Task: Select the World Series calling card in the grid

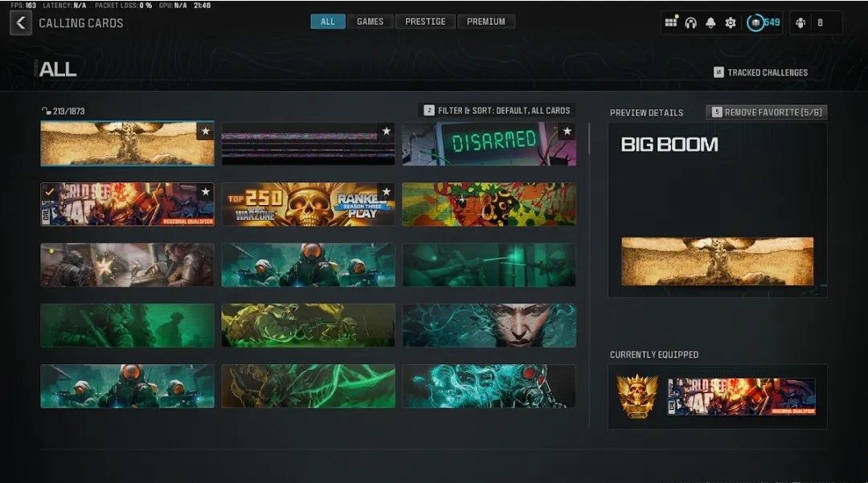Action: 127,204
